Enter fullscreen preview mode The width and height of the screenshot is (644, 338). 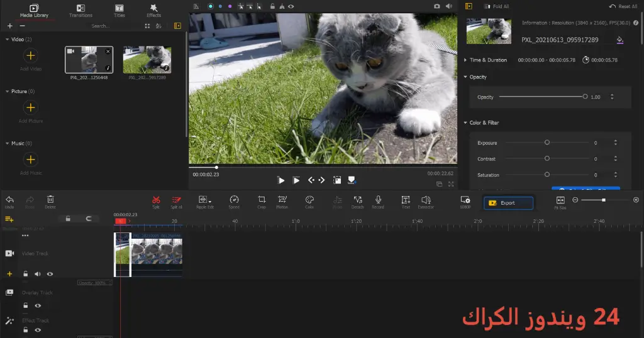point(451,184)
